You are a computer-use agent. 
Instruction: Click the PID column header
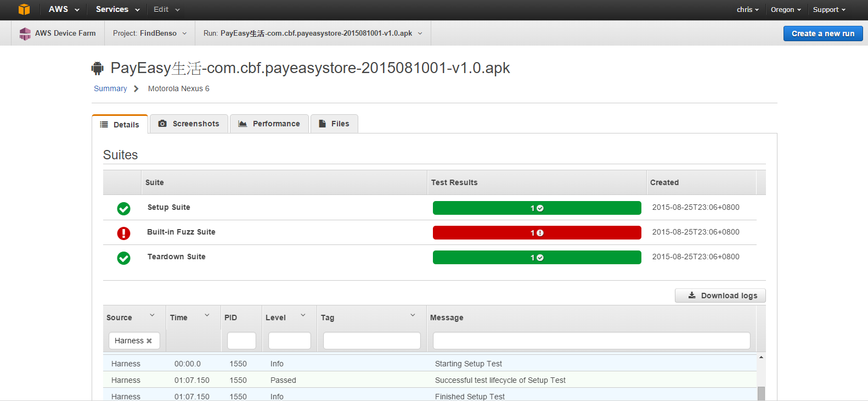tap(230, 318)
